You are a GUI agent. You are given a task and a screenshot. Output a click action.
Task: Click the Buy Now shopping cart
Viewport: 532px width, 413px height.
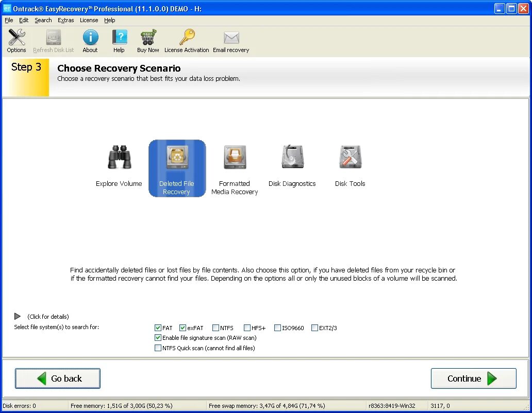(x=148, y=41)
